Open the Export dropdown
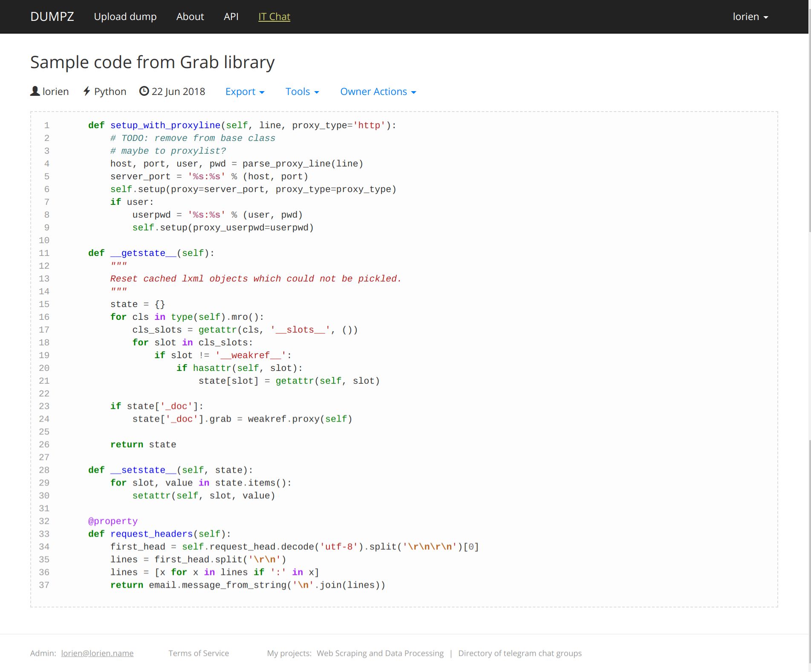This screenshot has height=672, width=811. point(245,92)
